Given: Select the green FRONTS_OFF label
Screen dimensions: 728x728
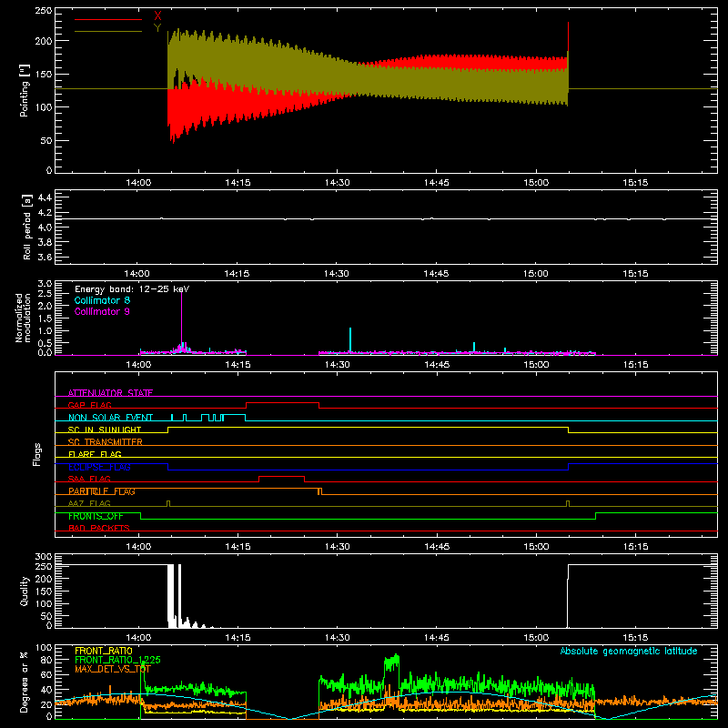Looking at the screenshot, I should click(x=96, y=516).
